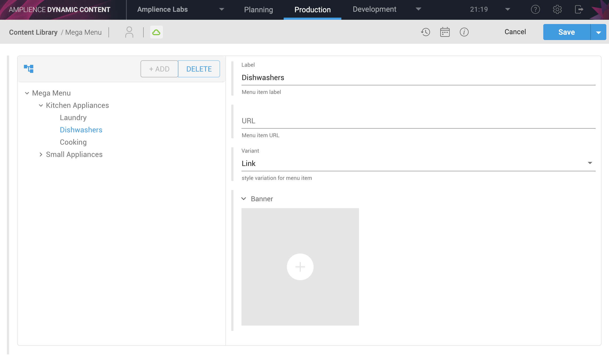The width and height of the screenshot is (609, 364).
Task: Open the help question mark icon
Action: click(535, 10)
